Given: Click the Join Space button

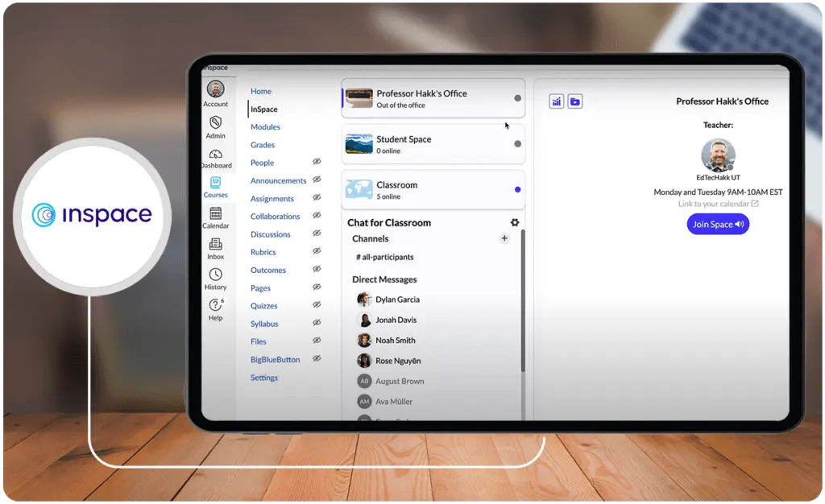Looking at the screenshot, I should pyautogui.click(x=718, y=225).
